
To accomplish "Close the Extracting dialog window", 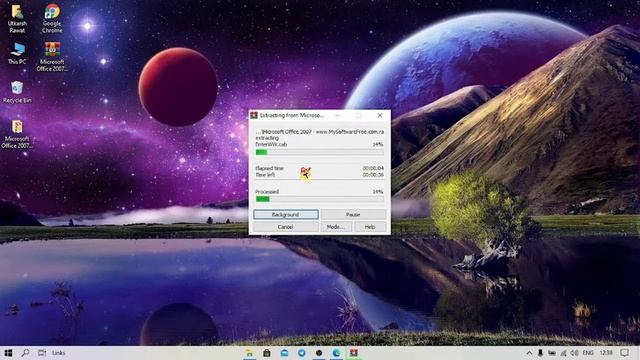I will click(x=380, y=116).
